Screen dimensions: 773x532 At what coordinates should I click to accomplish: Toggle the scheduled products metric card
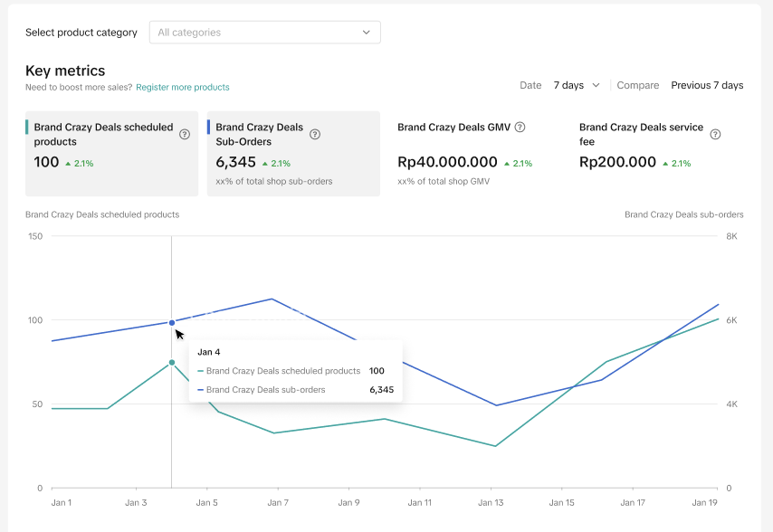pos(111,154)
